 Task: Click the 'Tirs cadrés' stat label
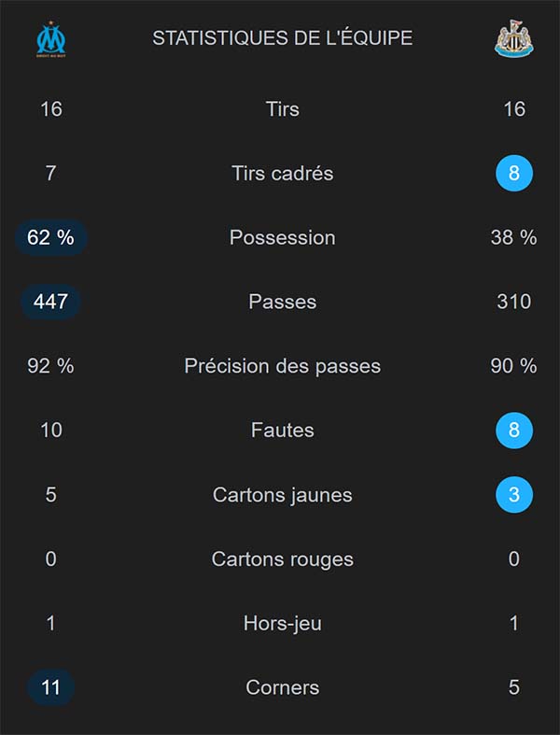click(x=283, y=174)
